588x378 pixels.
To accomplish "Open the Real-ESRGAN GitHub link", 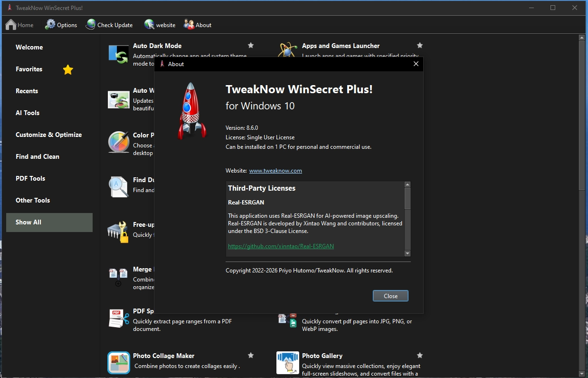I will point(281,246).
